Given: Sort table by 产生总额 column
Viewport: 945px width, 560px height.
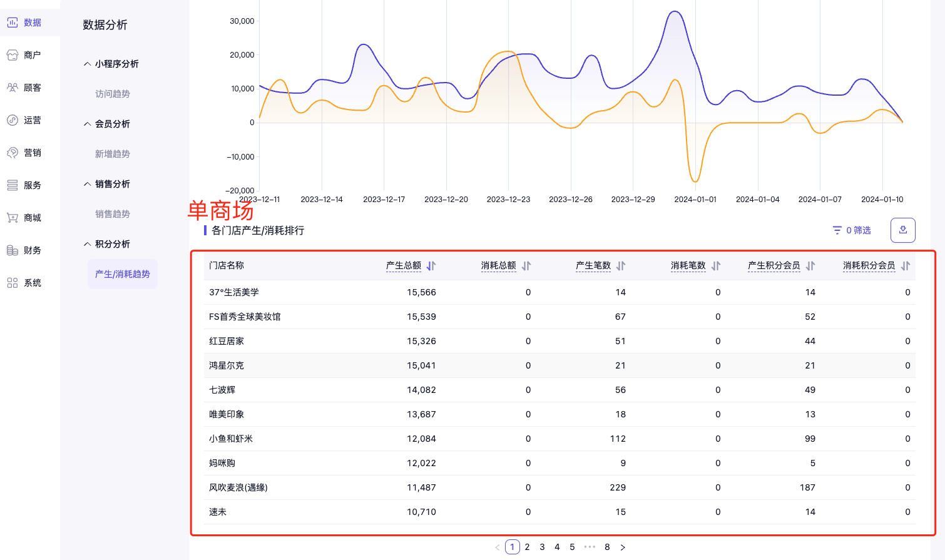Looking at the screenshot, I should 431,266.
